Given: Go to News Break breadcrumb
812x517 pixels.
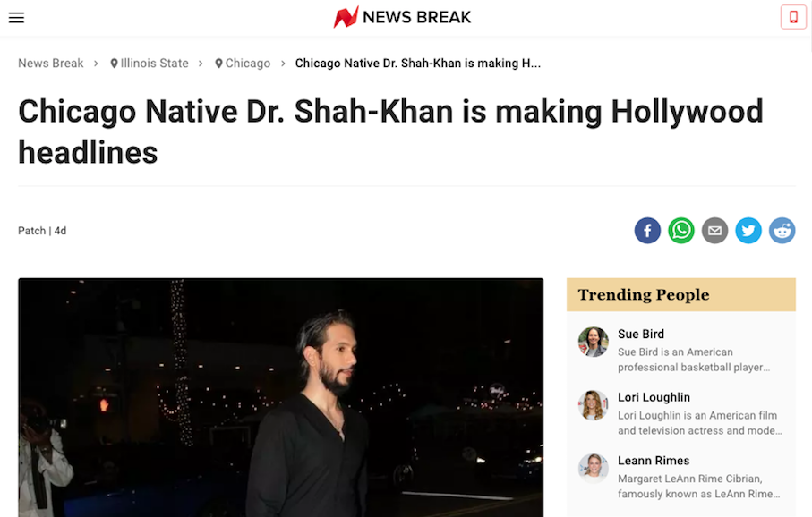Looking at the screenshot, I should (50, 64).
